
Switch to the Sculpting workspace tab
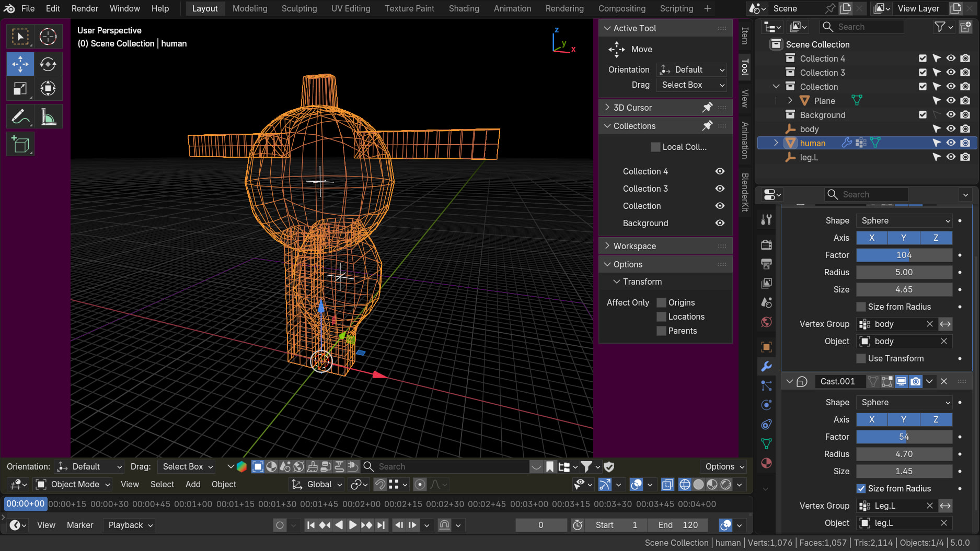(299, 8)
